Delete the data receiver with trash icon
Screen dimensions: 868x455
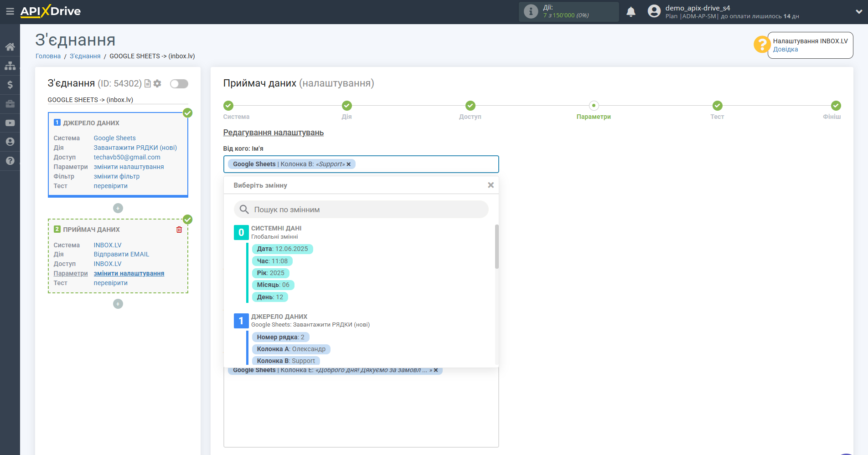179,230
